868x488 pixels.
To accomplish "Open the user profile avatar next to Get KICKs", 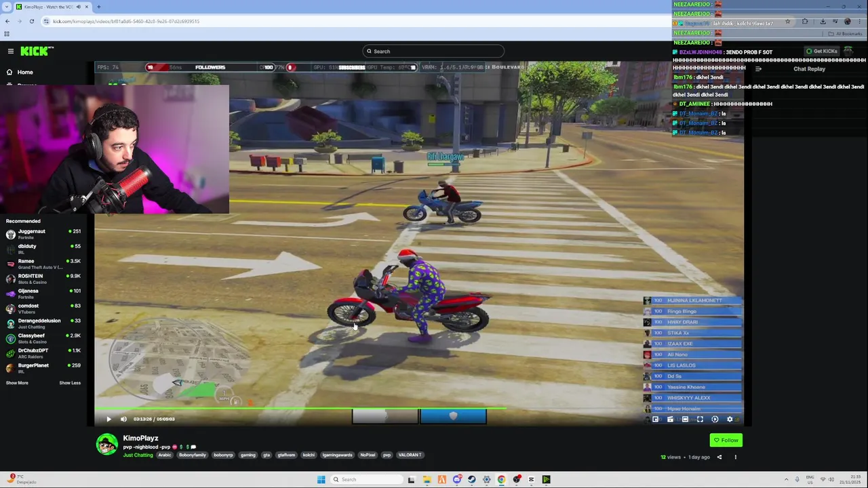I will (848, 51).
